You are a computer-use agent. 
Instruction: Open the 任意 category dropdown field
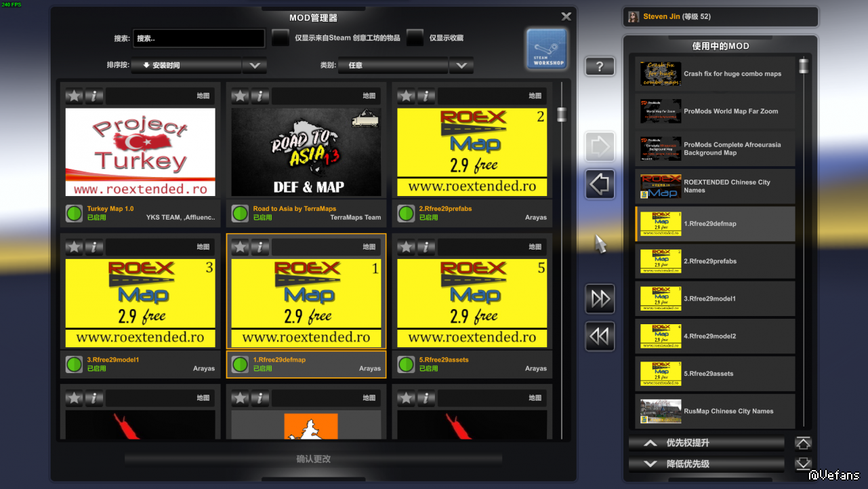[x=393, y=66]
